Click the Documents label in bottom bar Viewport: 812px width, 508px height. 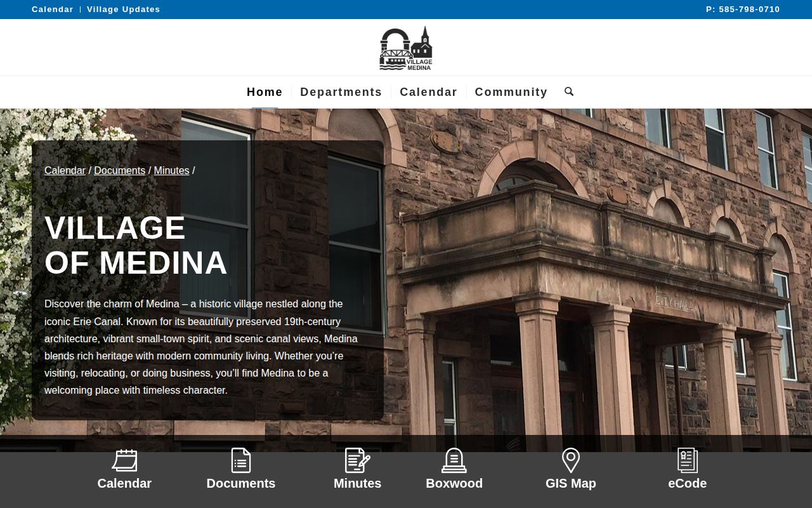241,483
